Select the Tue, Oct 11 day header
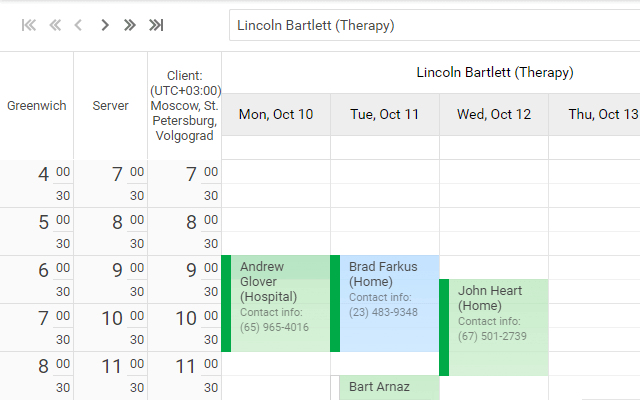640x400 pixels. pos(385,115)
